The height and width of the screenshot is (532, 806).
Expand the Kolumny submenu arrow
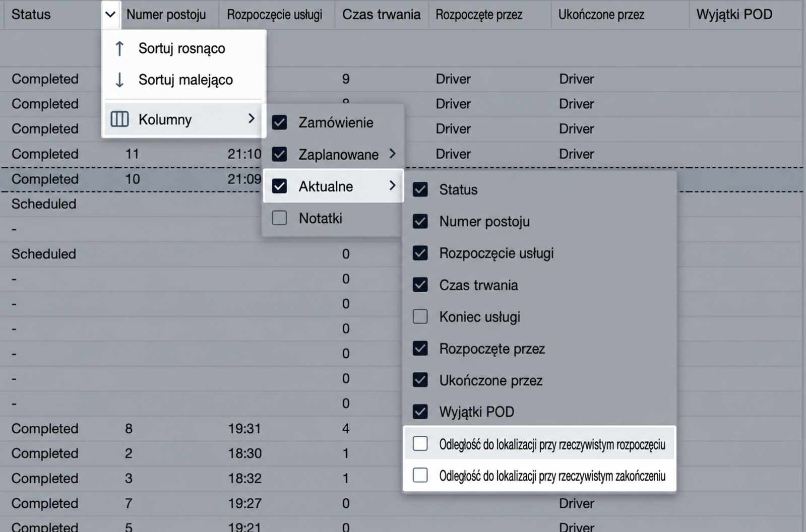251,118
